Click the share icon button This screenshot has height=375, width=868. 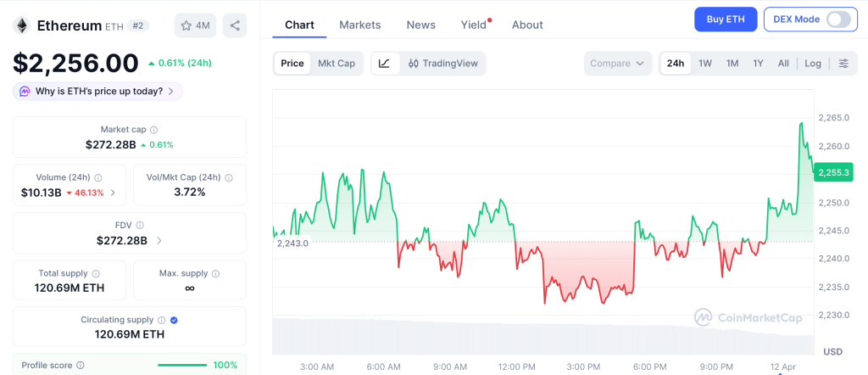tap(235, 25)
